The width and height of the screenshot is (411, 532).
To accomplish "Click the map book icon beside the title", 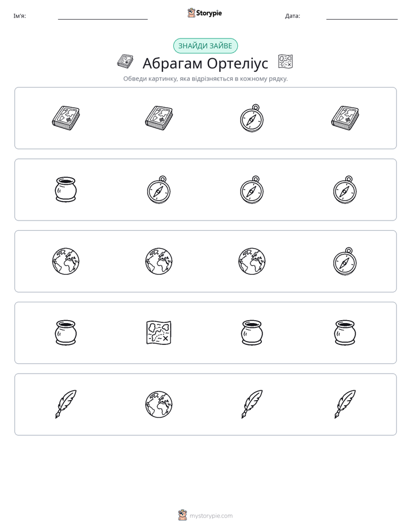I will [x=125, y=61].
